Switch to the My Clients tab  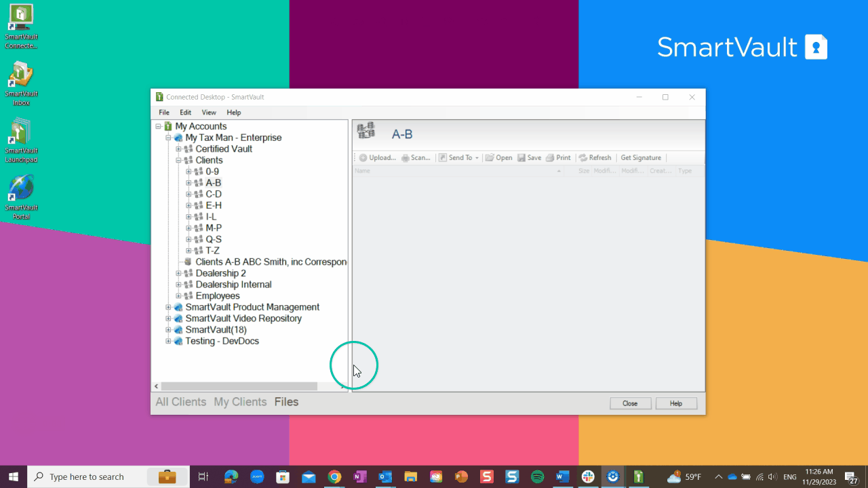pos(240,402)
